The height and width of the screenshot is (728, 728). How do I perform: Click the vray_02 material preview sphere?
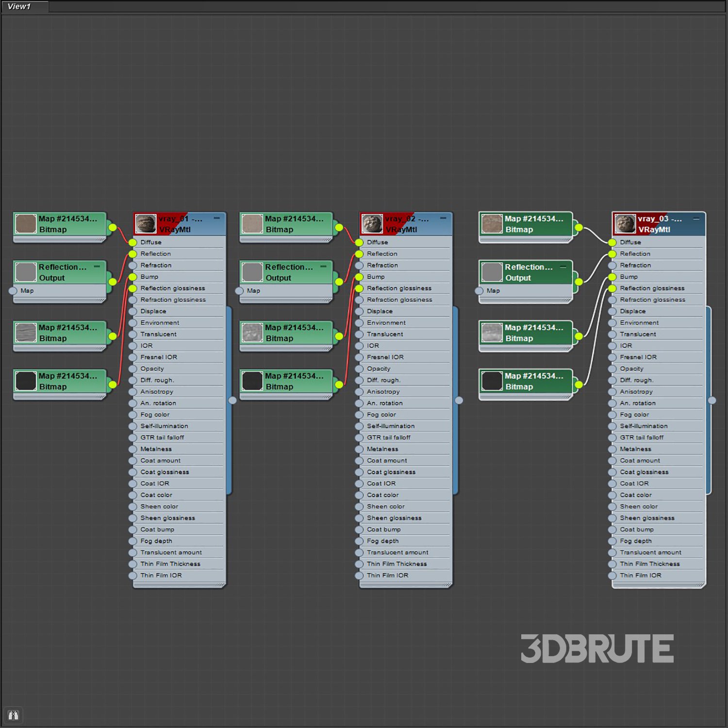pyautogui.click(x=372, y=224)
